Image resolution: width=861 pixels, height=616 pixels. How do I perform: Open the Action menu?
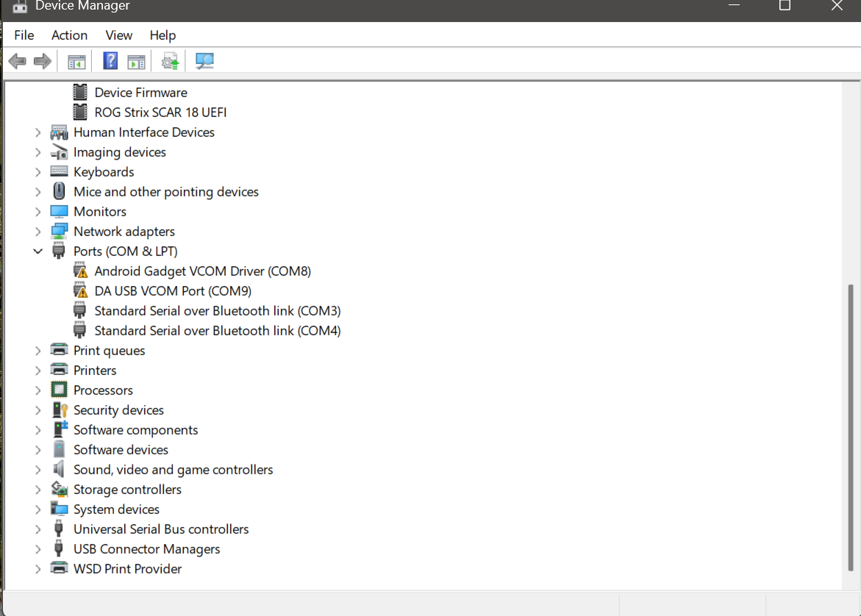[x=69, y=35]
